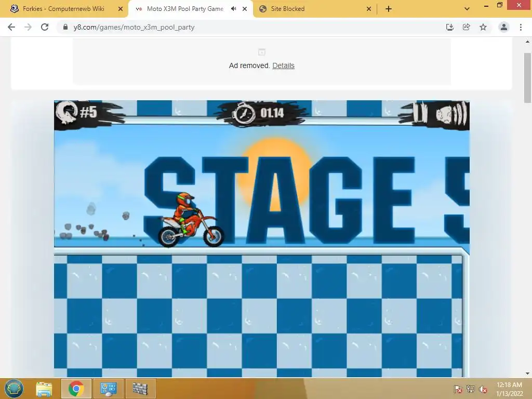This screenshot has height=399, width=532.
Task: Click the ad removed placeholder icon
Action: tap(262, 52)
